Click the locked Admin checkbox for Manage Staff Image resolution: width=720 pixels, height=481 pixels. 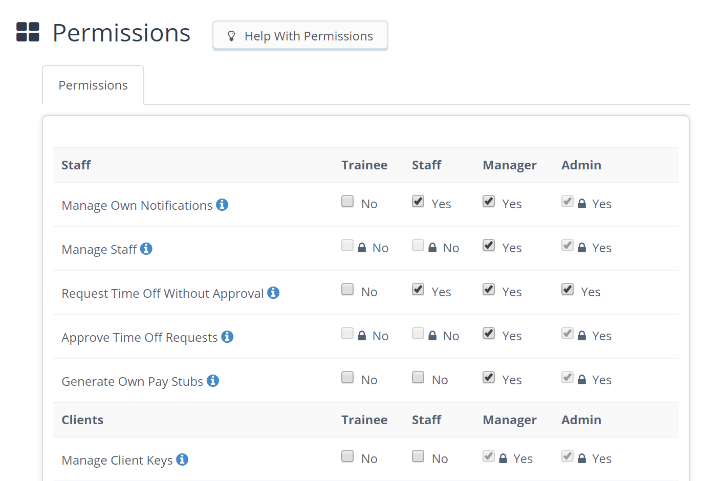tap(568, 245)
